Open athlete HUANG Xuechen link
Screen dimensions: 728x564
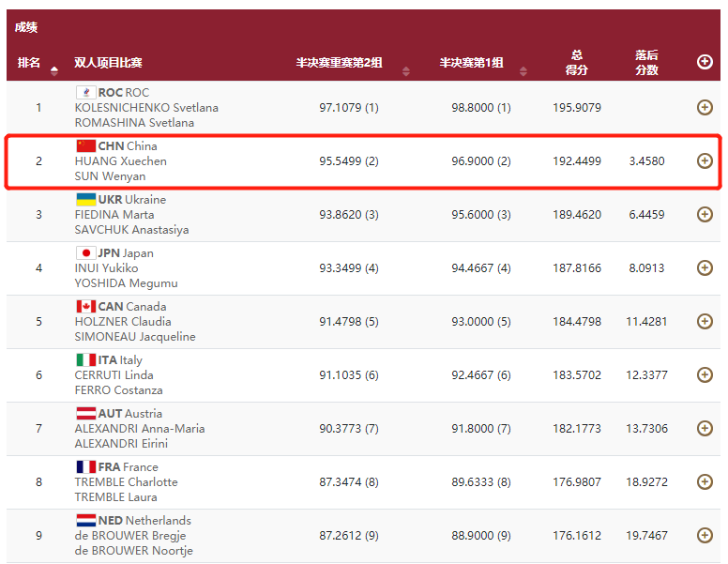pyautogui.click(x=121, y=161)
